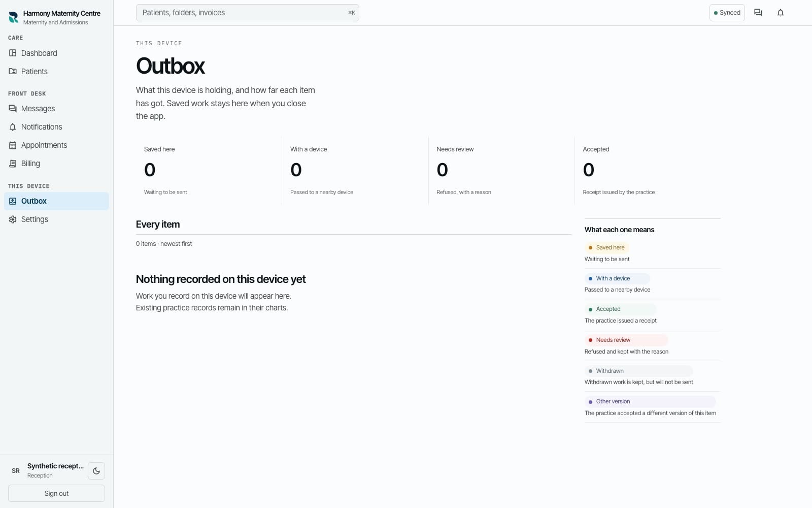The width and height of the screenshot is (812, 508).
Task: Click the 'With a device' legend badge
Action: (x=617, y=278)
